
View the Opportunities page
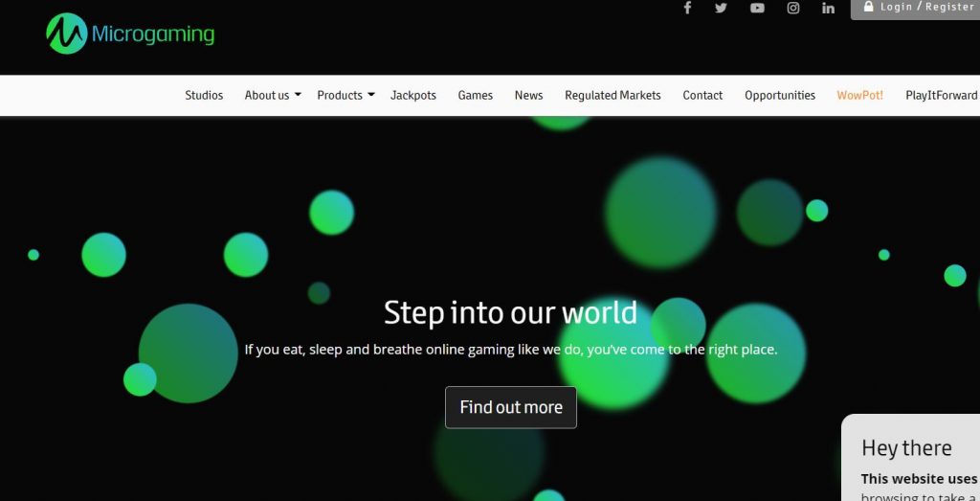(x=780, y=96)
